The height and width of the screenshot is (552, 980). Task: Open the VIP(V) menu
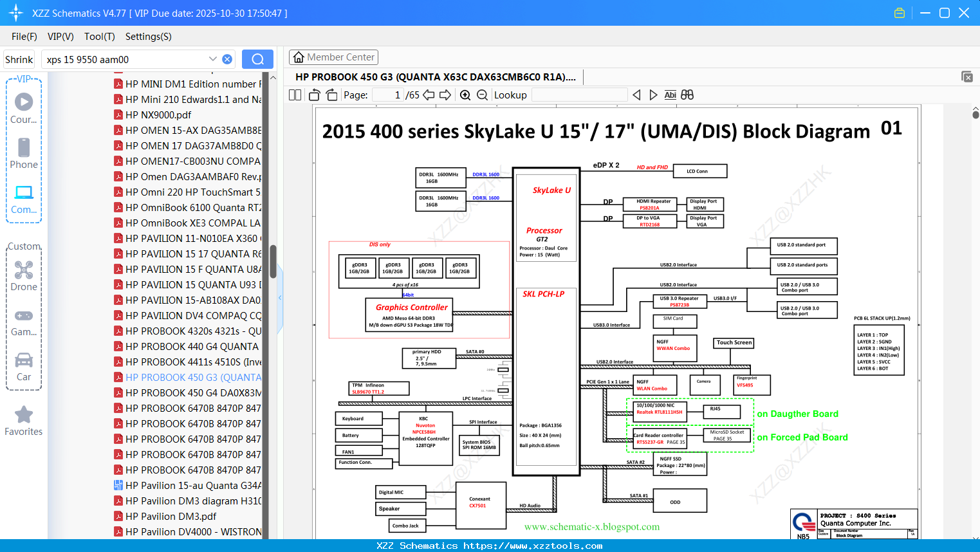point(60,37)
